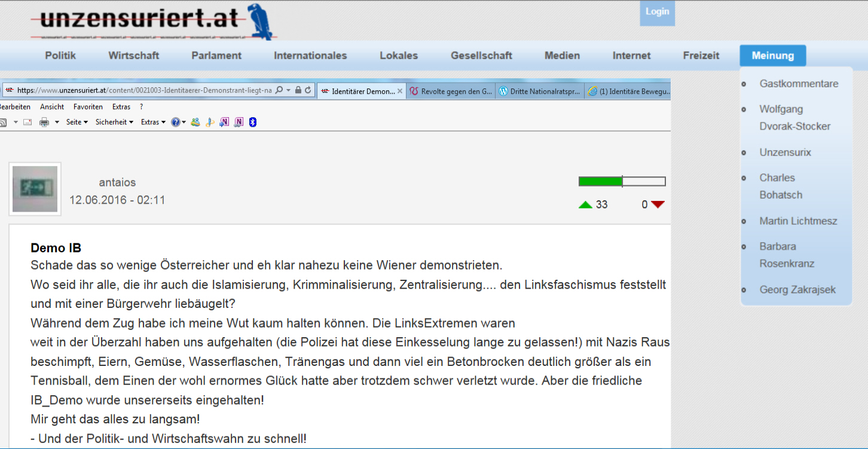This screenshot has height=449, width=868.
Task: Go to the Politik section
Action: click(x=60, y=56)
